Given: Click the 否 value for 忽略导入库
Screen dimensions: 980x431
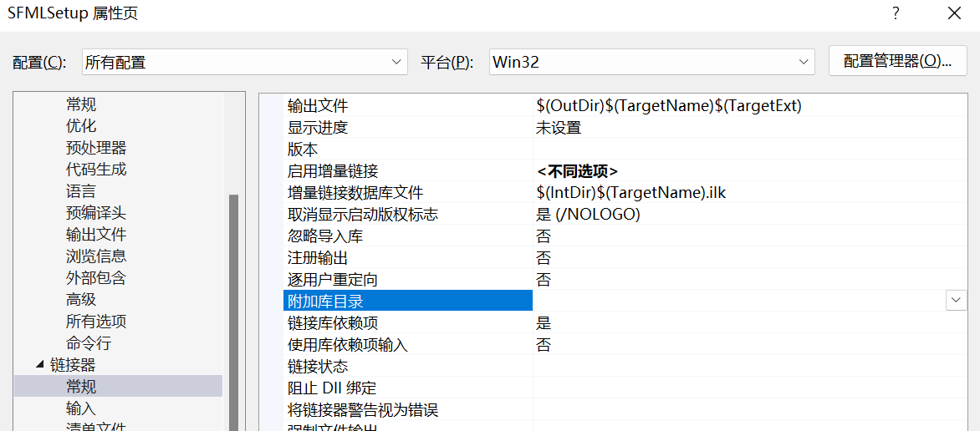Looking at the screenshot, I should [544, 236].
